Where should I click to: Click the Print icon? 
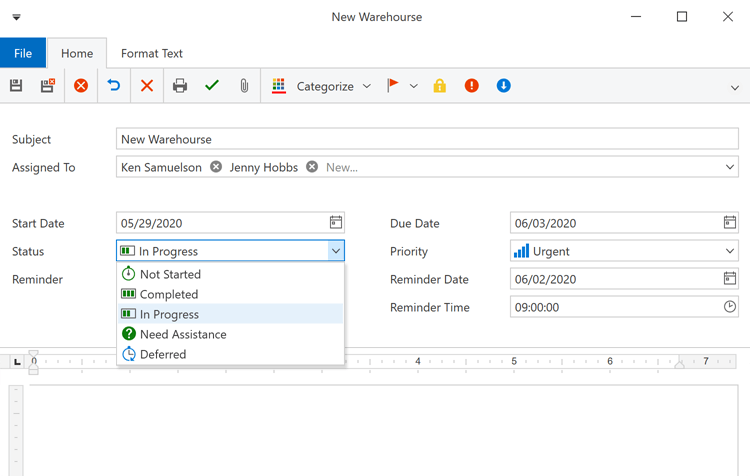coord(180,86)
